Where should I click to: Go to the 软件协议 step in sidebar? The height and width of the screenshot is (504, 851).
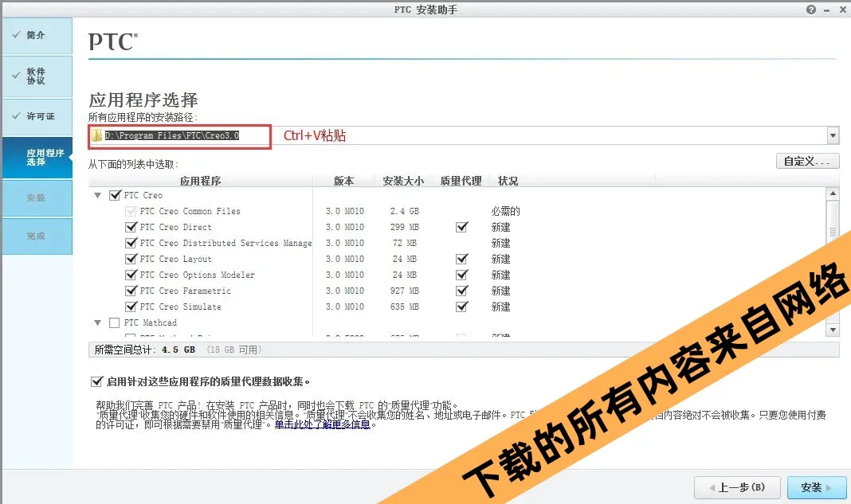tap(37, 76)
